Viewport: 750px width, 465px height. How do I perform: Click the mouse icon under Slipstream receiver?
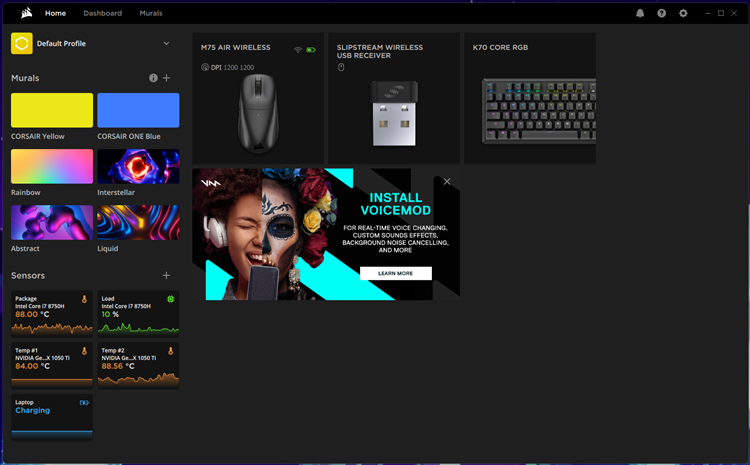(x=341, y=67)
